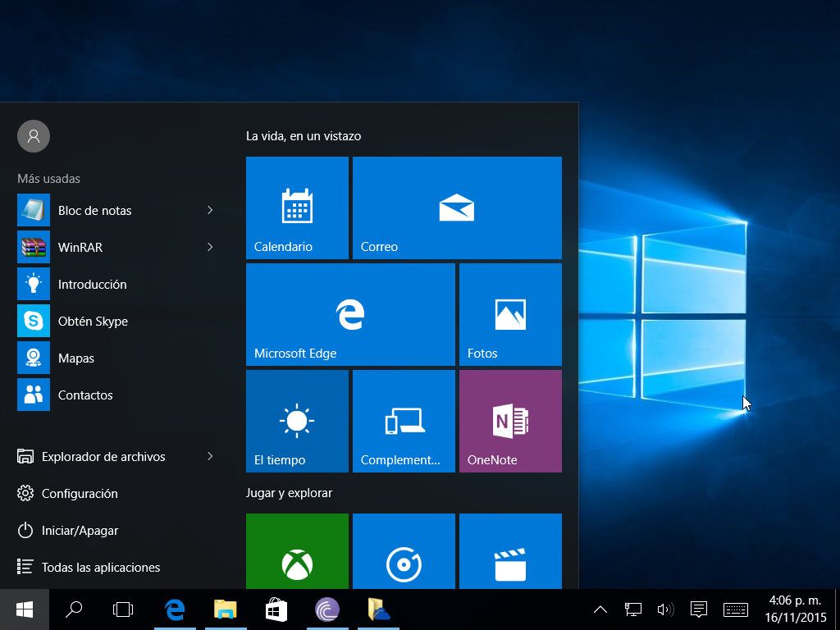Screen dimensions: 840x630
Task: Open the Store from the taskbar
Action: point(276,609)
